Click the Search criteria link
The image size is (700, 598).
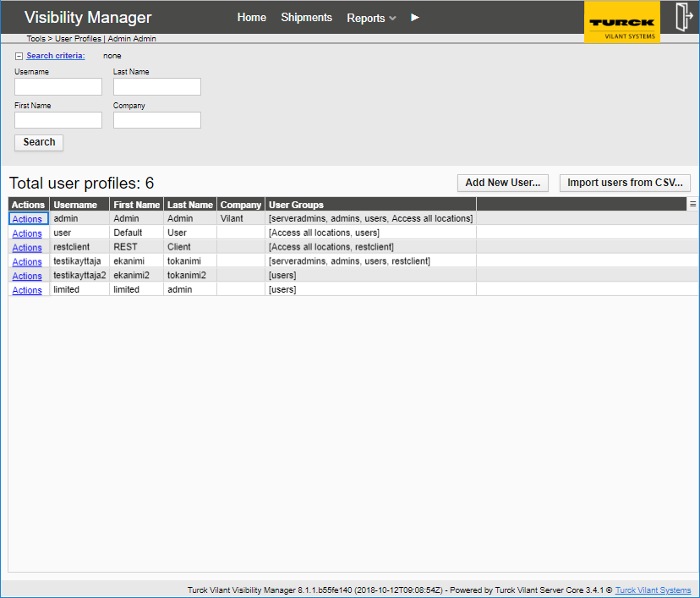(x=55, y=56)
